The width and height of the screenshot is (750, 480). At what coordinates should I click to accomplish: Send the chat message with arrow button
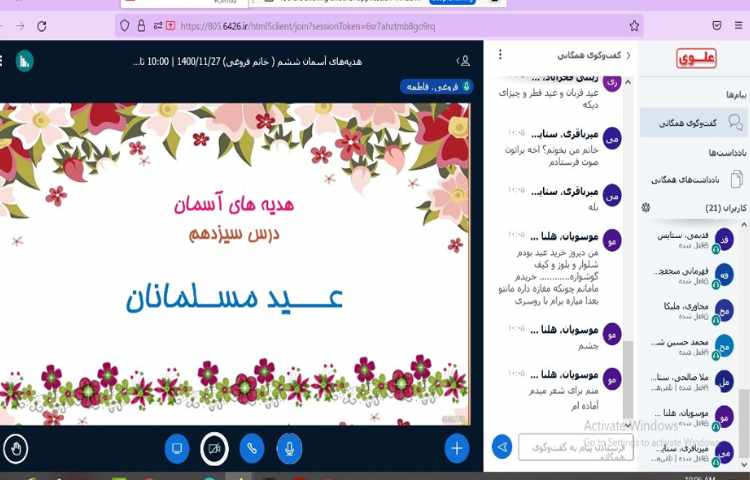[502, 447]
